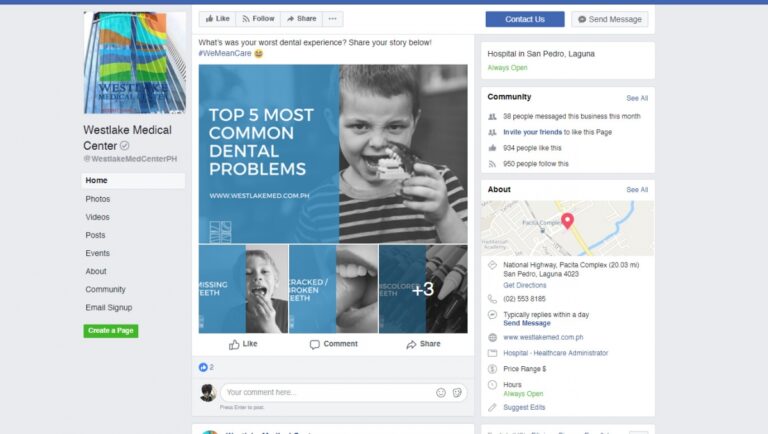Click the emoji icon in comment box
Viewport: 768px width, 434px height.
pos(440,393)
